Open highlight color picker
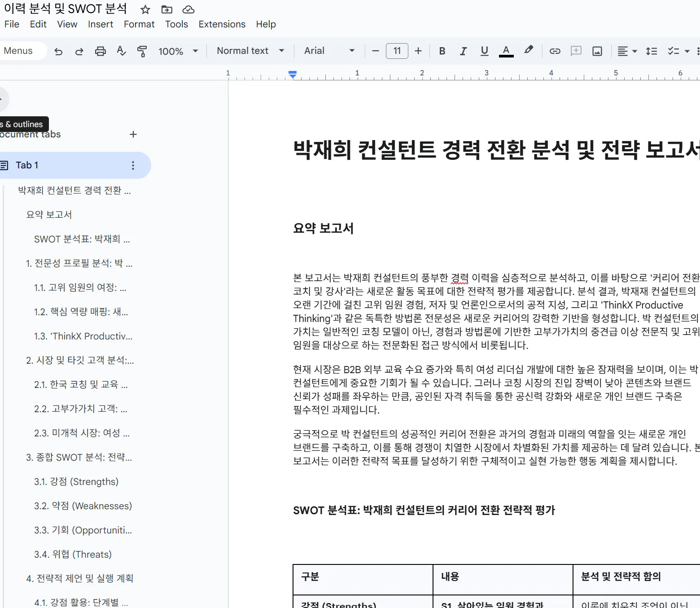Image resolution: width=700 pixels, height=608 pixels. 529,51
